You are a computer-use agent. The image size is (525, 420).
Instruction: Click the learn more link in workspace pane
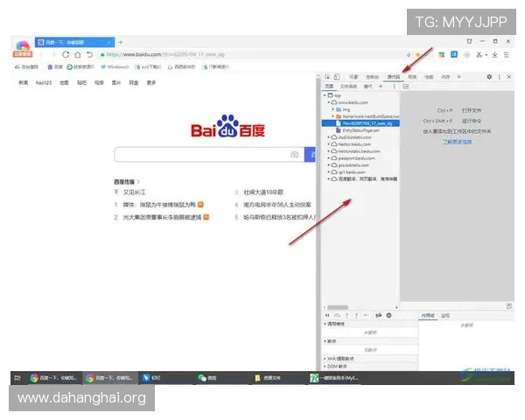click(x=457, y=142)
